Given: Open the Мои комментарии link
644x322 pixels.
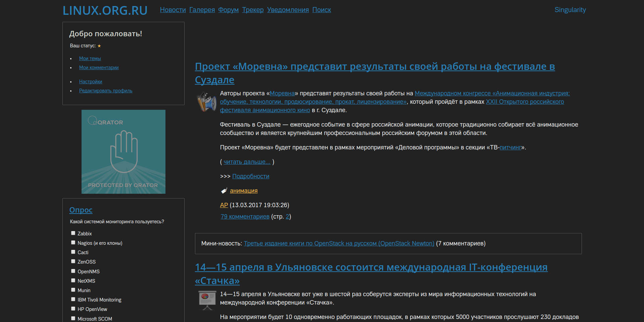Looking at the screenshot, I should 99,67.
